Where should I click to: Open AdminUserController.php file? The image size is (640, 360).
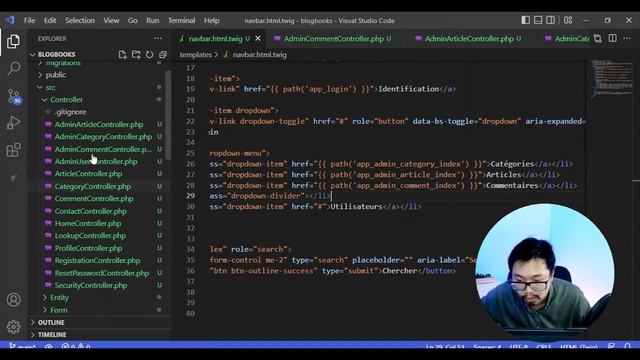[x=96, y=162]
